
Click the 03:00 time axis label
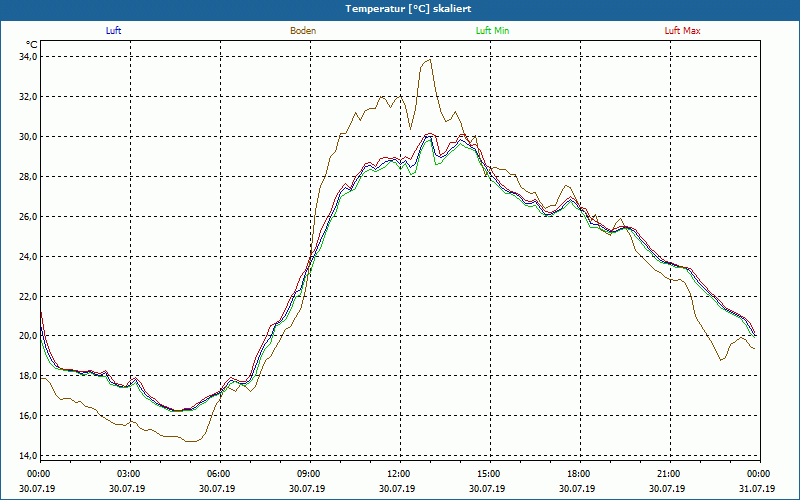(130, 474)
